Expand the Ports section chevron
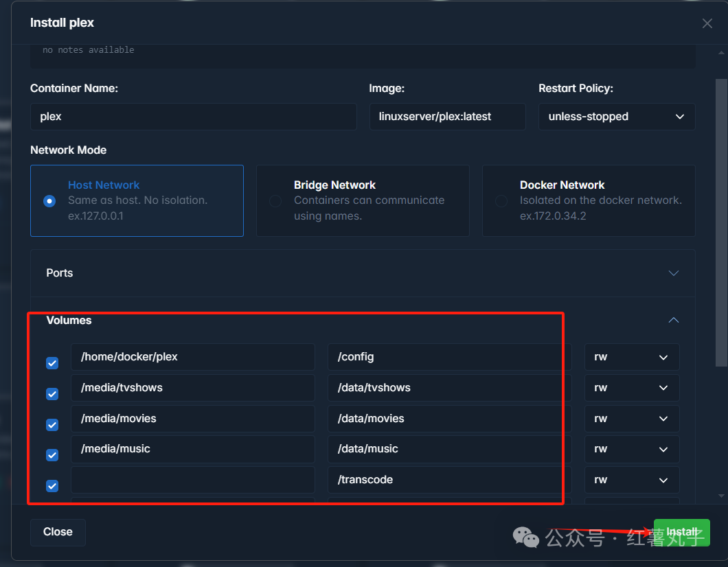 (x=673, y=273)
